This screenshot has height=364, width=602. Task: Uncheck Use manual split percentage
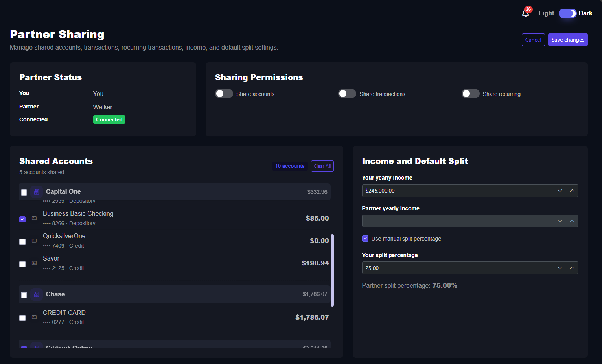click(365, 239)
